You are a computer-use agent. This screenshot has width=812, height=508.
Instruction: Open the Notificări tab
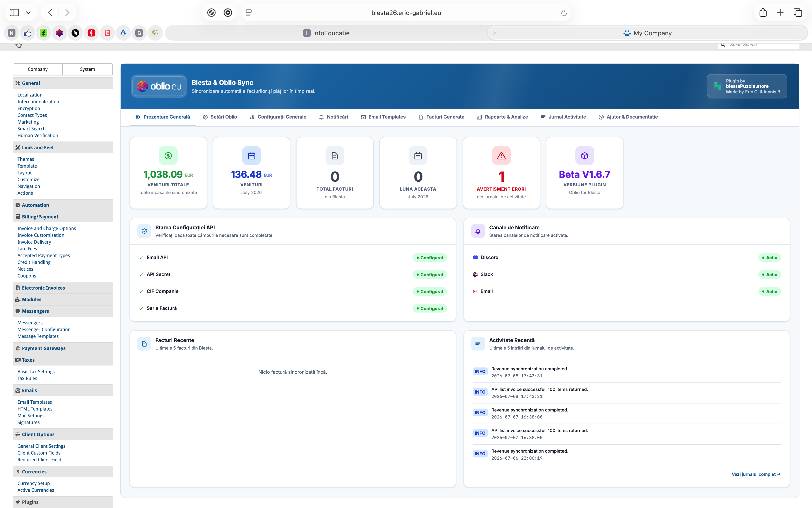pos(333,117)
